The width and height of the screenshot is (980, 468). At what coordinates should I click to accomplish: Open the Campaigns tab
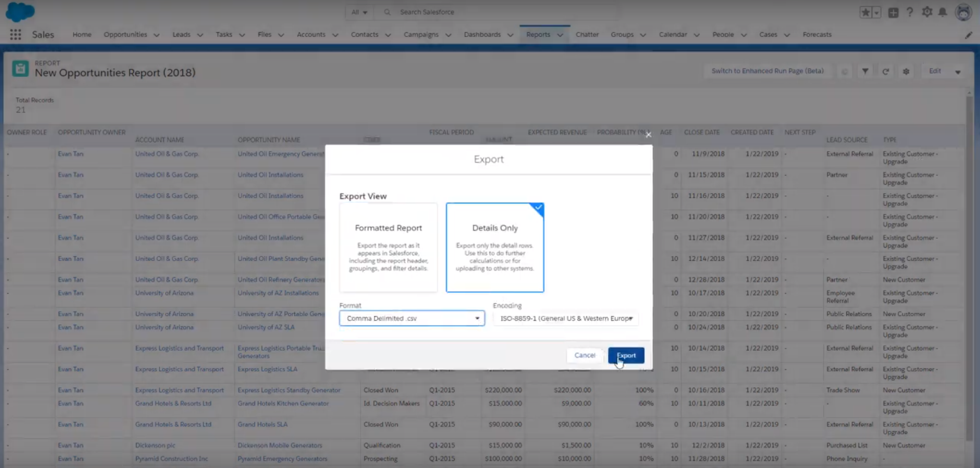(421, 34)
